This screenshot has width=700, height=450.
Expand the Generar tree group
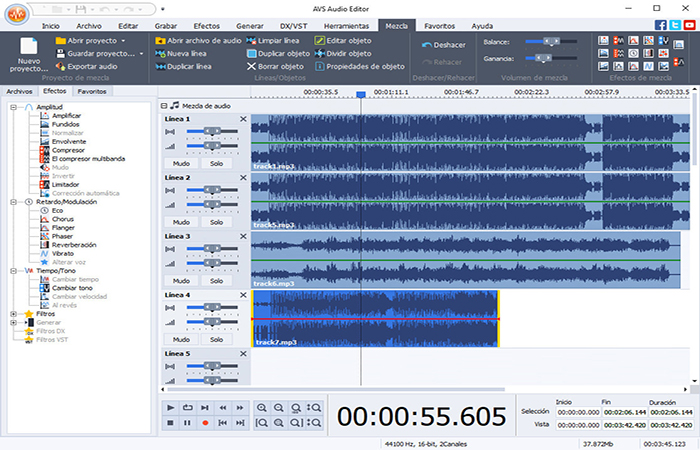pyautogui.click(x=13, y=322)
